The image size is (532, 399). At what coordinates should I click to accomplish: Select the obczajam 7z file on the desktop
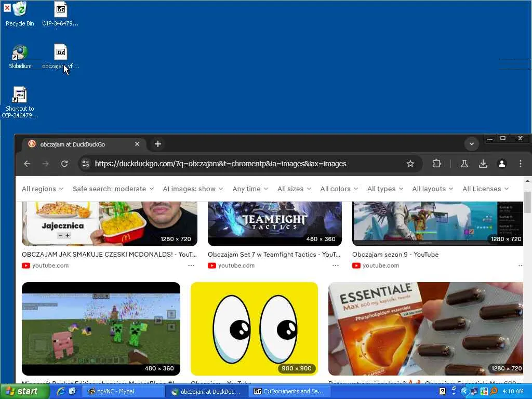click(60, 56)
